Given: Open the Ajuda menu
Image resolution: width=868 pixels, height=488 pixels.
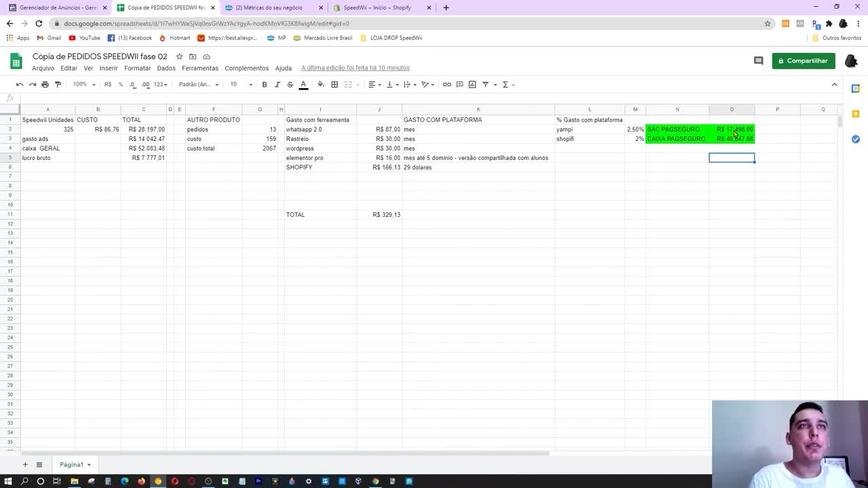Looking at the screenshot, I should [x=283, y=68].
